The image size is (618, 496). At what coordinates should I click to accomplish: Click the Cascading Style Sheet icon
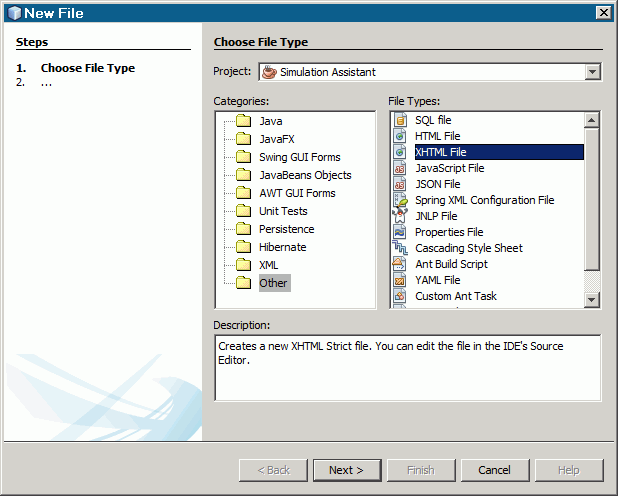click(400, 248)
